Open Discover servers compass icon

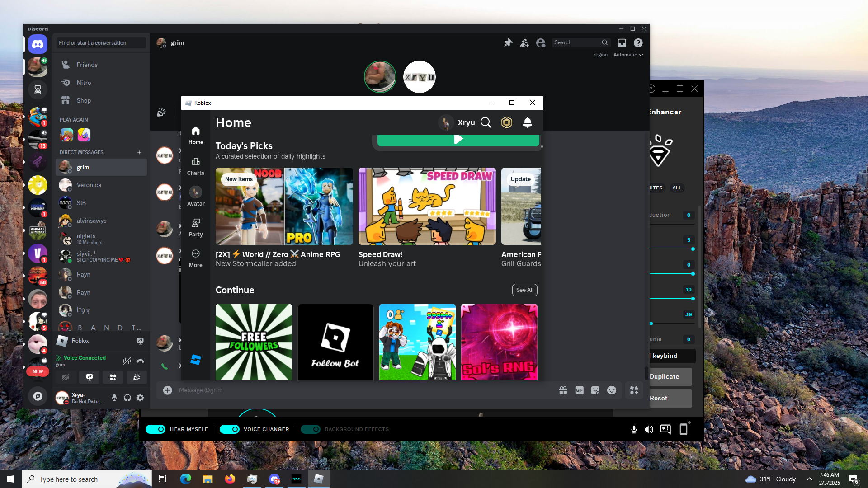pos(38,396)
